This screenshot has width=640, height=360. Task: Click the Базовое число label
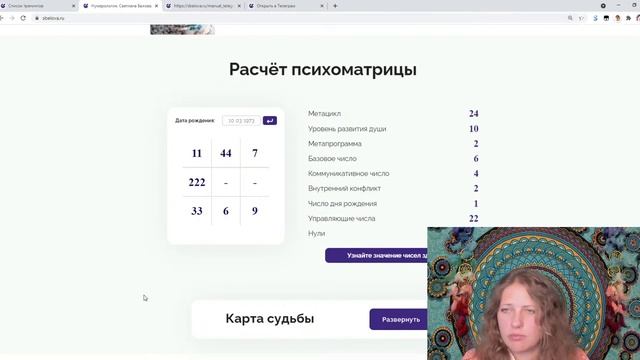332,158
